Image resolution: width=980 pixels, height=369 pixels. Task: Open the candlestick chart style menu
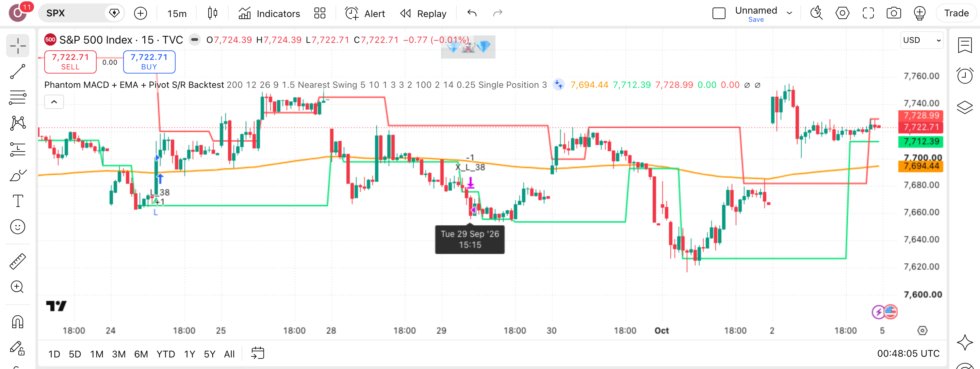(x=213, y=13)
